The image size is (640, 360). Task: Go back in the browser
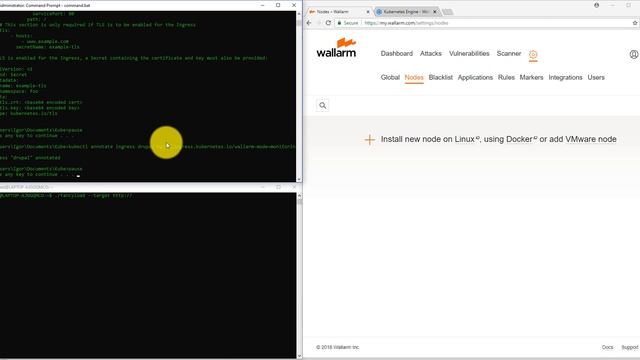coord(309,23)
